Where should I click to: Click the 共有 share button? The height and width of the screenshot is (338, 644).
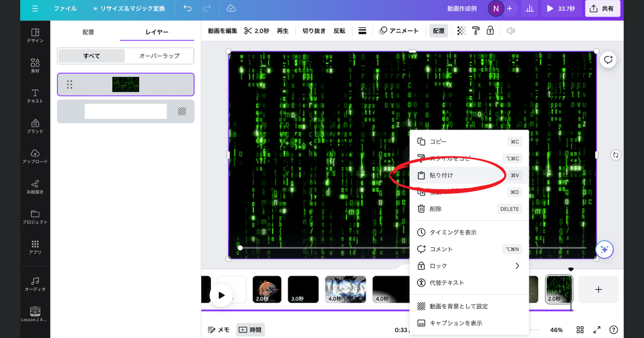pyautogui.click(x=602, y=9)
